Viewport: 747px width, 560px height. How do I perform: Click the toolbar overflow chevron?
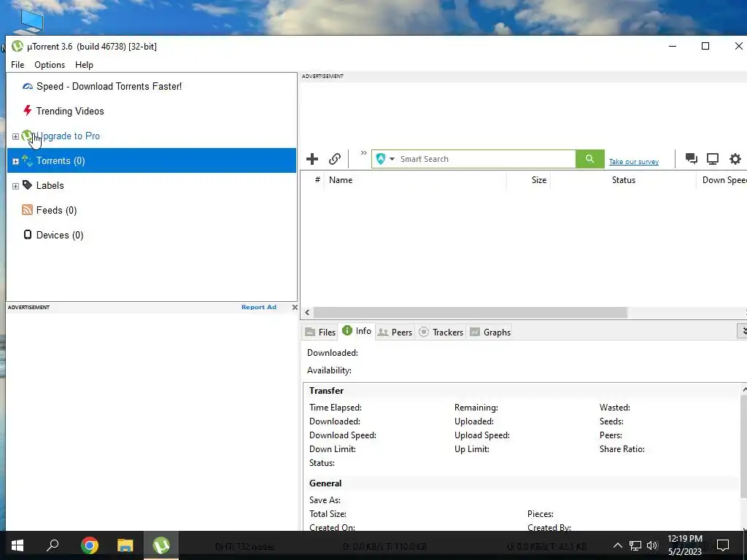coord(363,153)
